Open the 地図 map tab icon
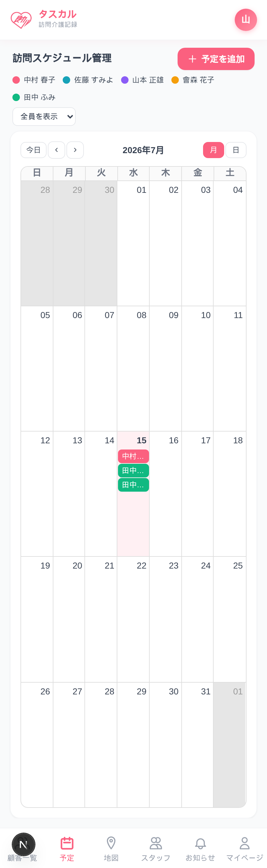267x868 pixels. pyautogui.click(x=111, y=844)
